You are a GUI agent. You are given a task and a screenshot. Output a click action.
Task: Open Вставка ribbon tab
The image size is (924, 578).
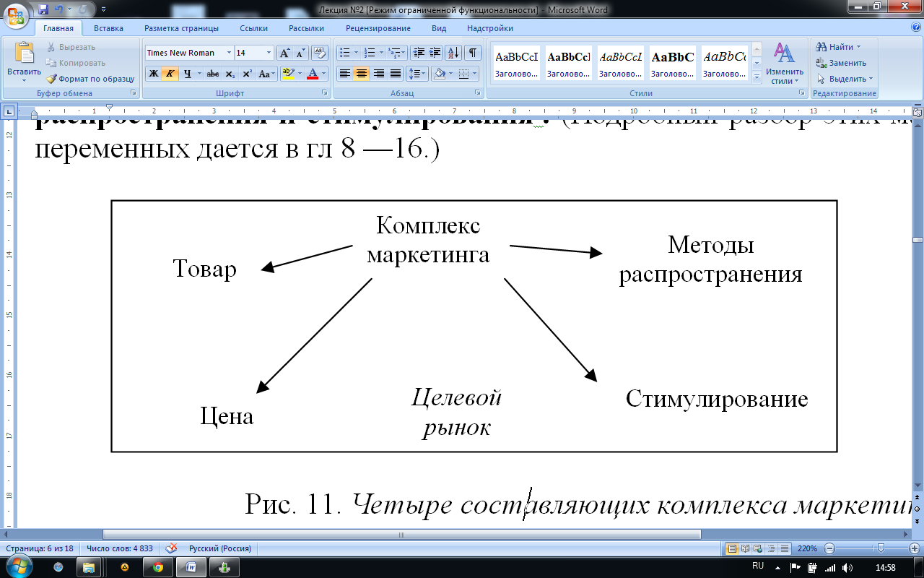point(108,28)
